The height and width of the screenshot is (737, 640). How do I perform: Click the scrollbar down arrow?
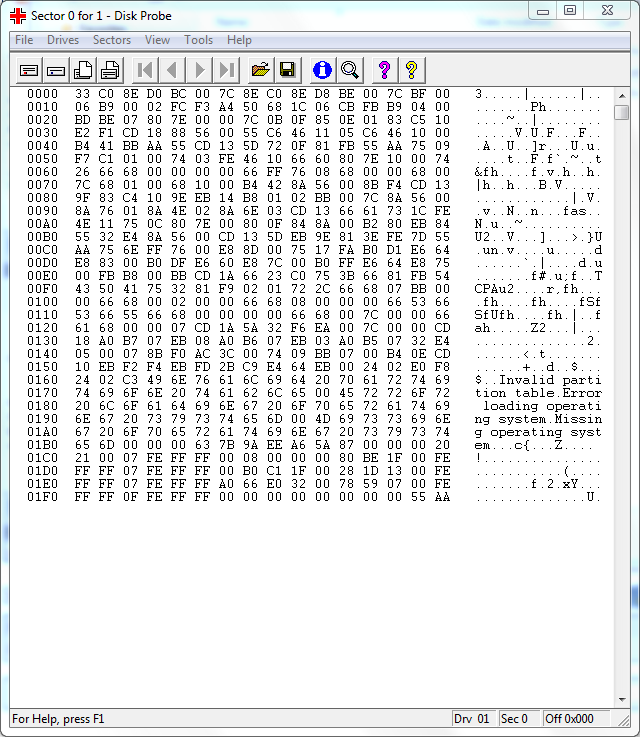tap(622, 700)
